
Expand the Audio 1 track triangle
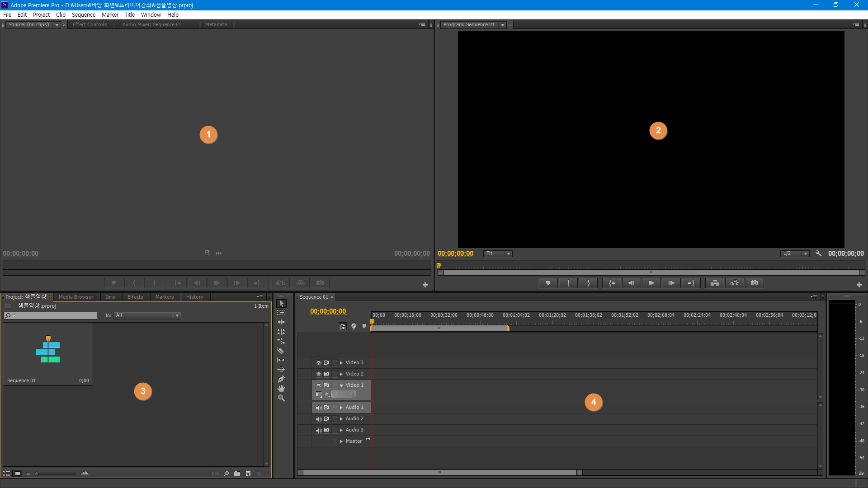pos(341,408)
